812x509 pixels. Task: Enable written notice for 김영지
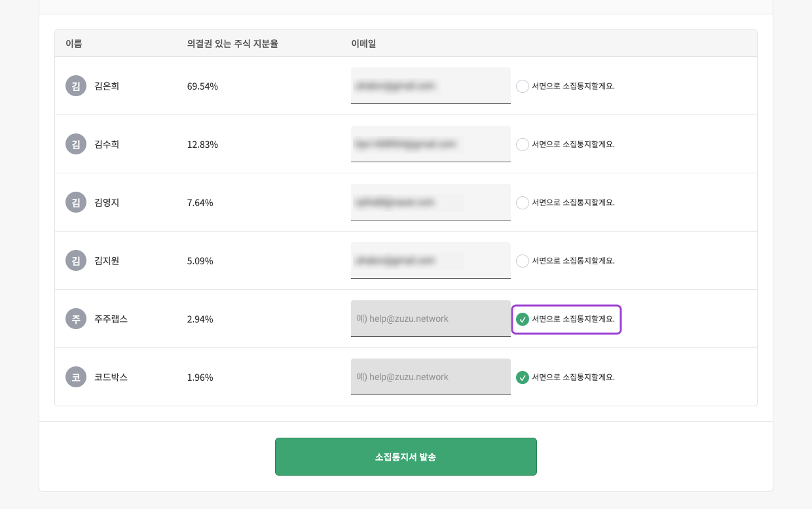point(522,202)
